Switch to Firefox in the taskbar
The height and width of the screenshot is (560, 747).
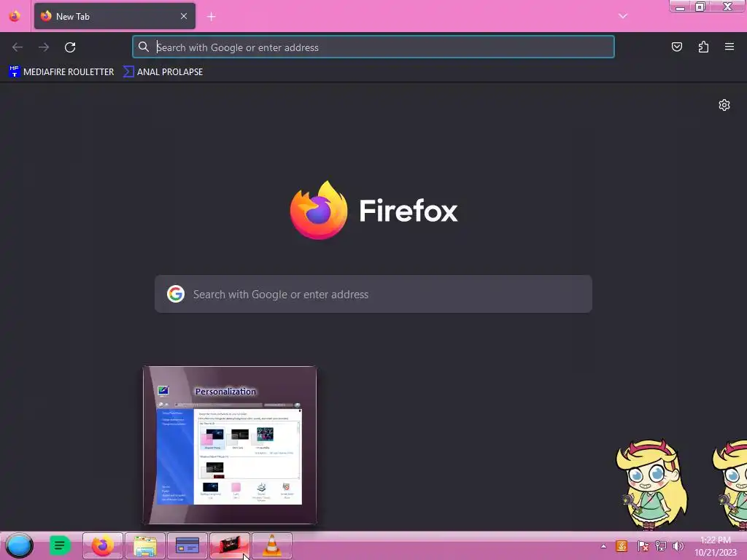pos(103,545)
